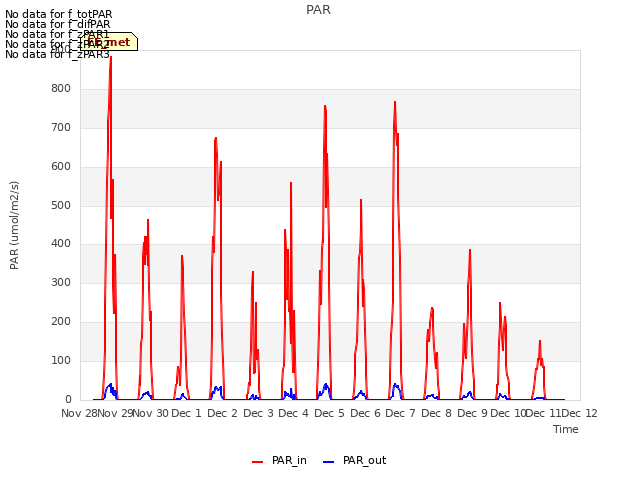640x480 pixels.
Task: Click the PAR (umol/m2/s) axis label
Action: click(14, 225)
